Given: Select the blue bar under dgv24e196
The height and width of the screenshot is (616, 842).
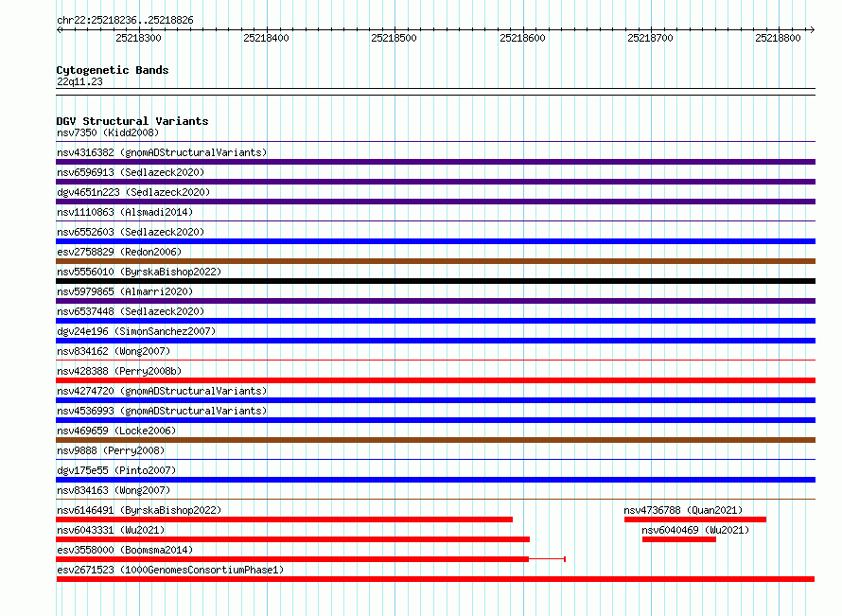Looking at the screenshot, I should (435, 341).
